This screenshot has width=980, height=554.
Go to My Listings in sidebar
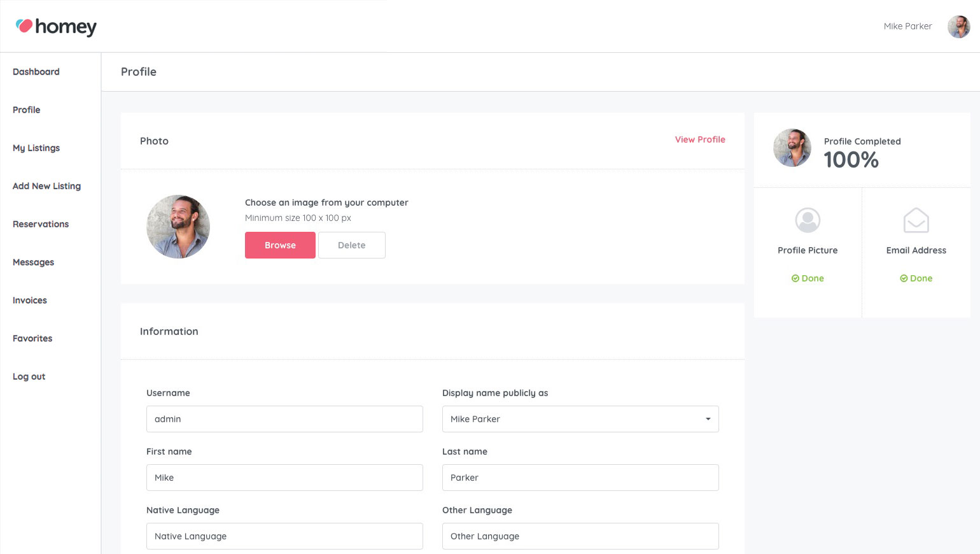36,148
